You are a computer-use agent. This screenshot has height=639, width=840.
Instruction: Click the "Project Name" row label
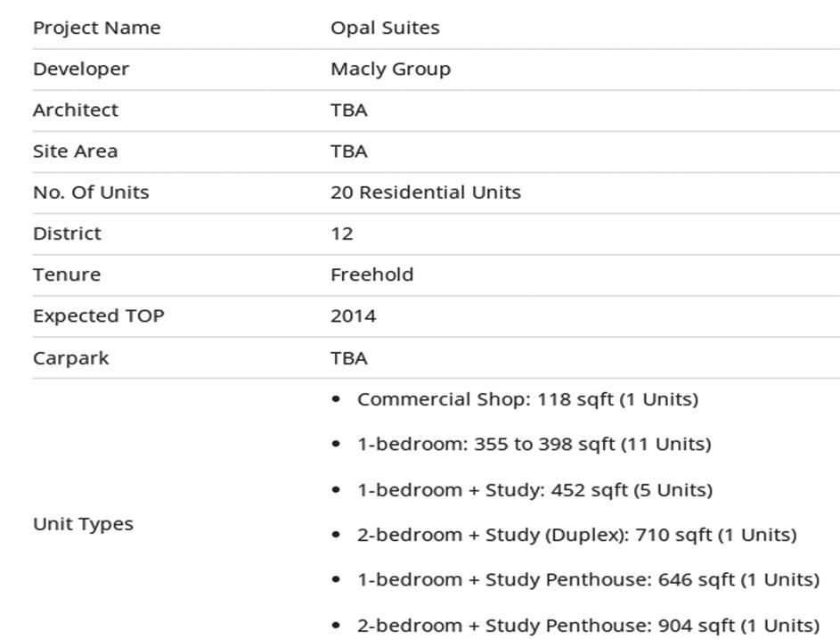pos(96,28)
